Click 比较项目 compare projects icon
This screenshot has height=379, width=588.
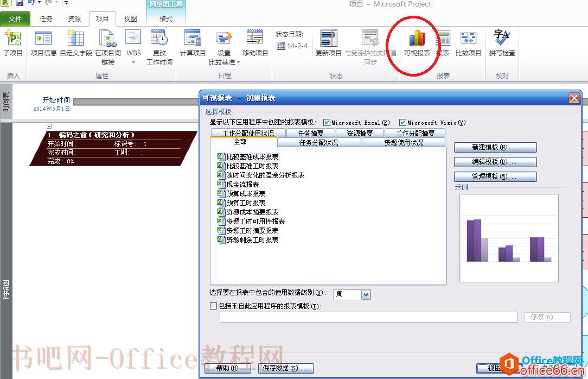pyautogui.click(x=468, y=43)
